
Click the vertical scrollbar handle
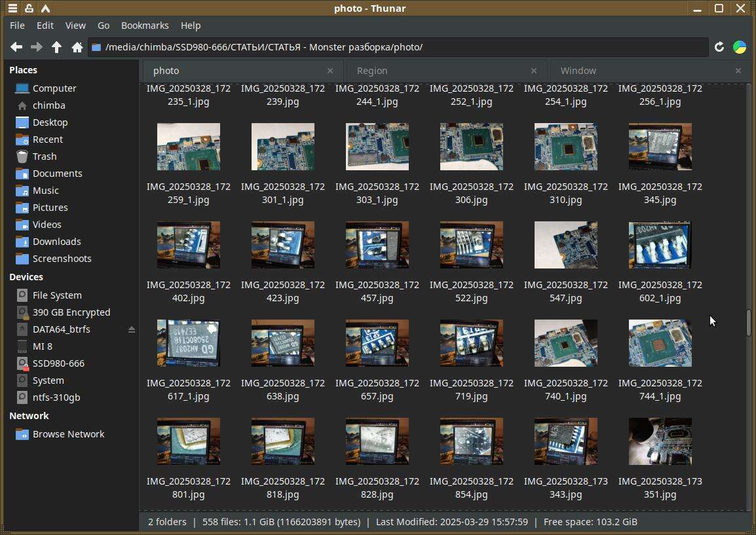click(x=748, y=322)
